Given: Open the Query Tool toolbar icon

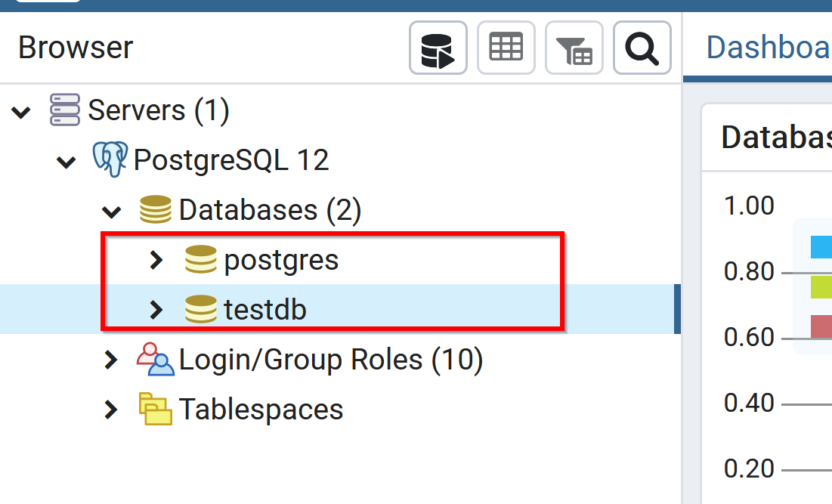Looking at the screenshot, I should 438,48.
